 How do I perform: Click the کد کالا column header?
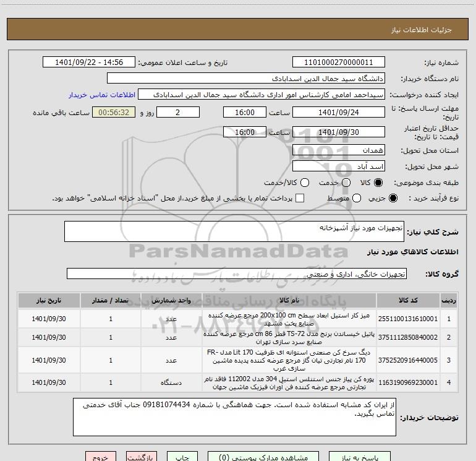click(x=408, y=300)
